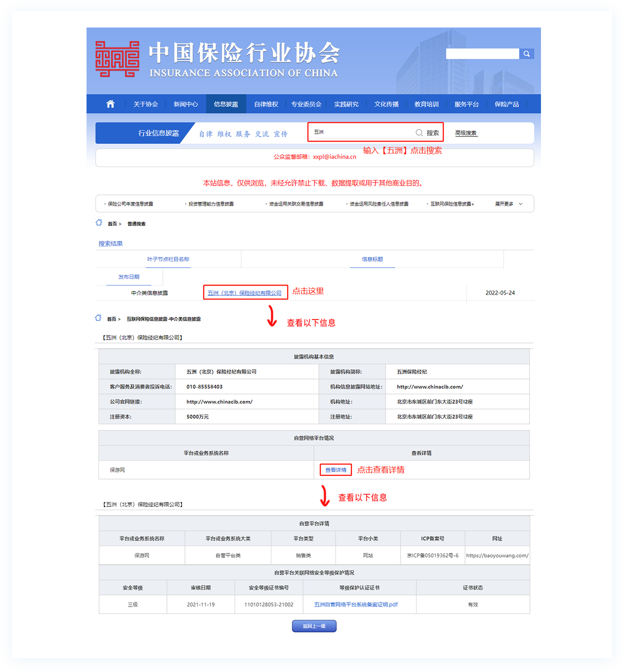The width and height of the screenshot is (625, 672).
Task: Click the 信息标题 column header
Action: click(x=372, y=259)
